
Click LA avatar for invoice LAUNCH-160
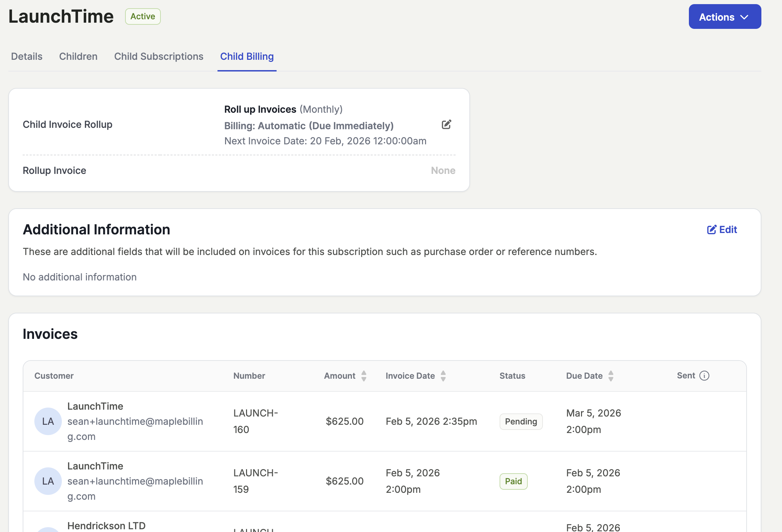[48, 421]
